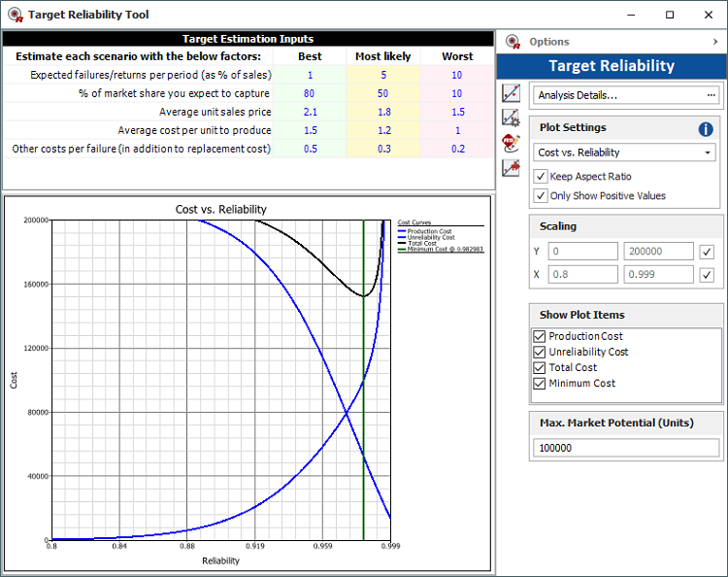Click the app icon in title bar
728x577 pixels.
14,15
